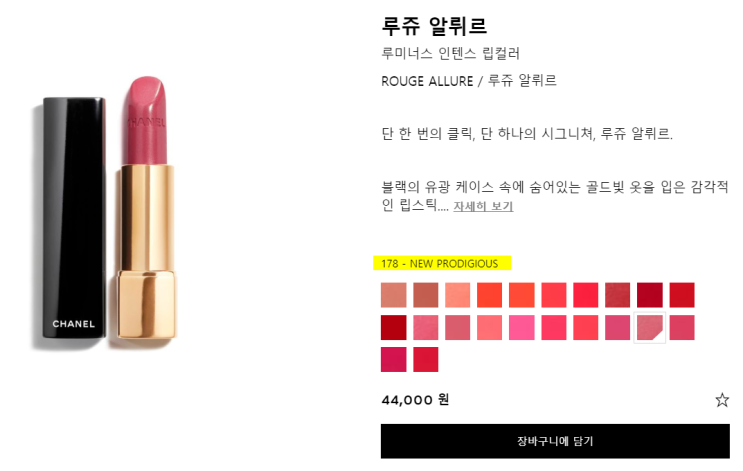The width and height of the screenshot is (743, 471).
Task: Choose the first deep red swatch, second row
Action: point(393,327)
